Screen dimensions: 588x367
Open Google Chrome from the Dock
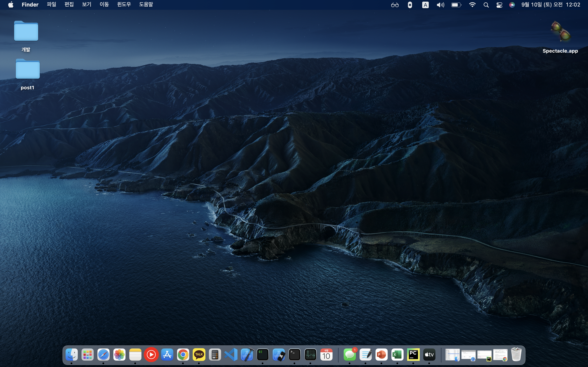pos(183,355)
